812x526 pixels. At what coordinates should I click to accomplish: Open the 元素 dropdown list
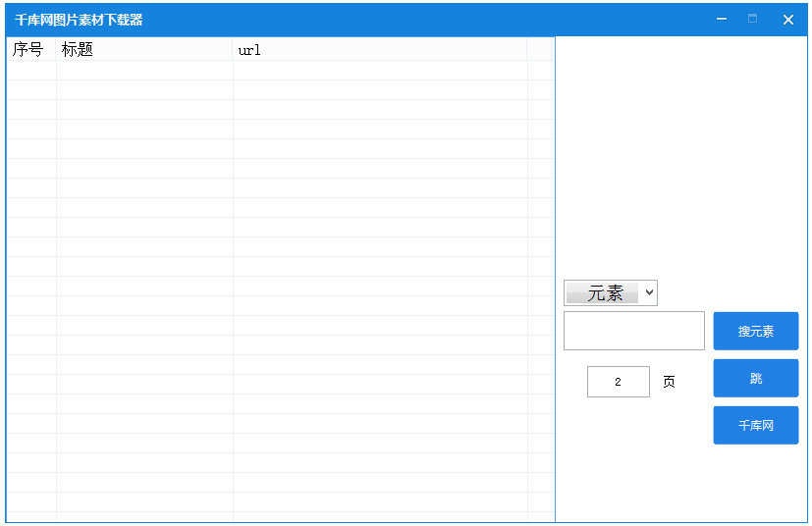(x=610, y=293)
